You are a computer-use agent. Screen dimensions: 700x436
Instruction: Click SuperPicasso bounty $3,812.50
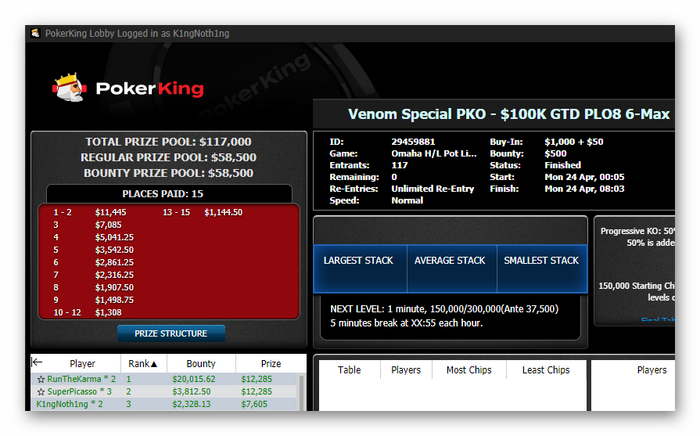[x=192, y=391]
